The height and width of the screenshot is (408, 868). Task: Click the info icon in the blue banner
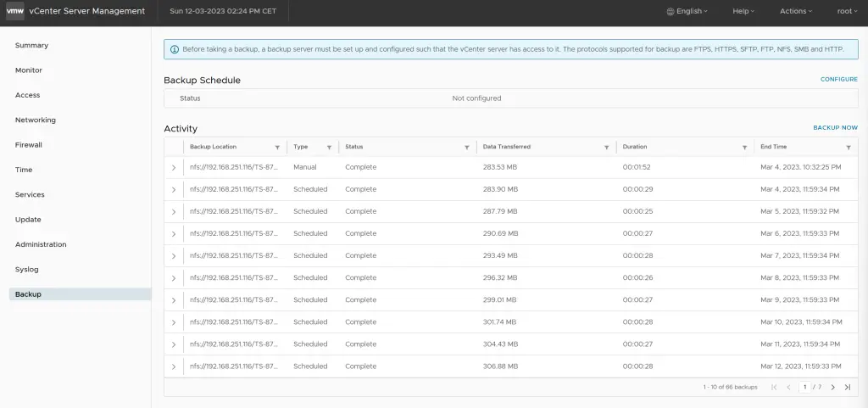175,49
